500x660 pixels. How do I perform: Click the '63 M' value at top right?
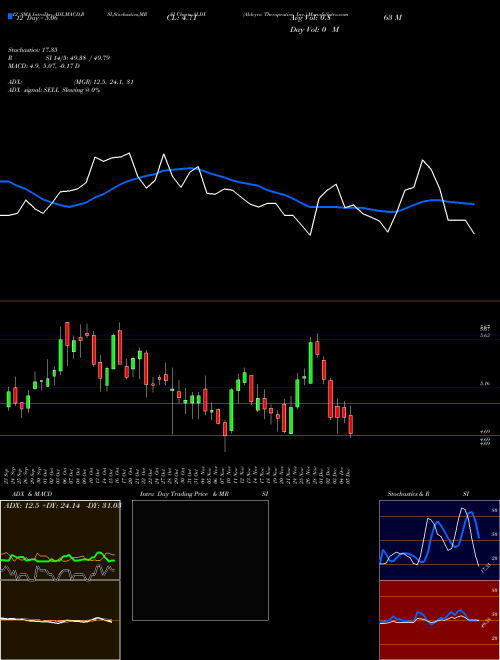[393, 18]
